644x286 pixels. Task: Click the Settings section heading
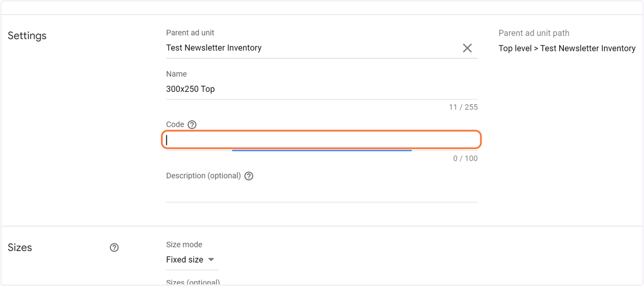[x=27, y=36]
